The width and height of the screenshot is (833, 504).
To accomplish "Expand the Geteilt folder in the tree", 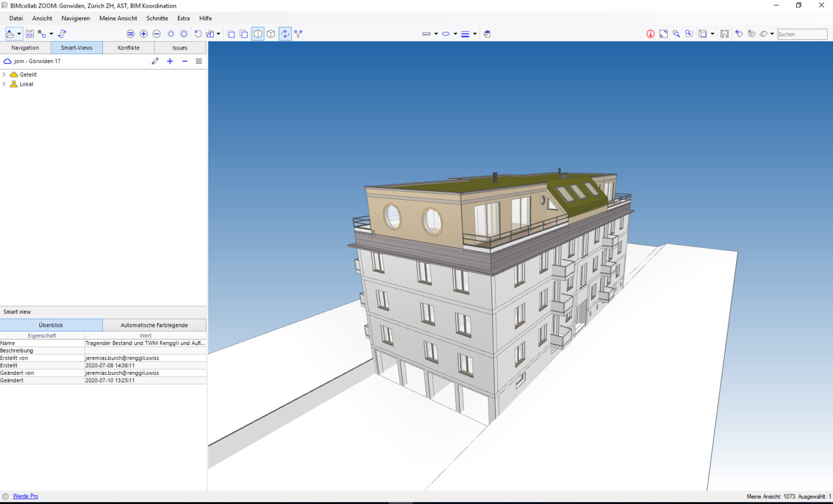I will click(6, 74).
